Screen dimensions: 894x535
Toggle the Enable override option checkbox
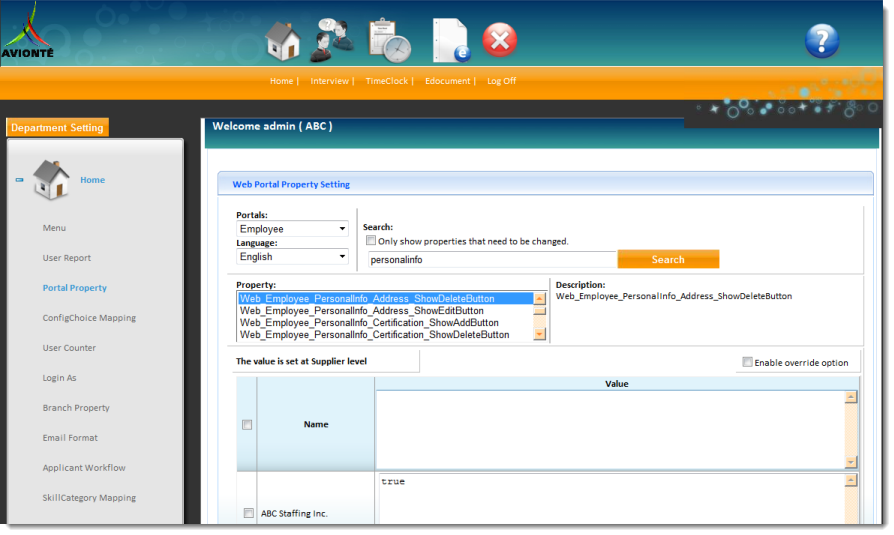(x=748, y=362)
